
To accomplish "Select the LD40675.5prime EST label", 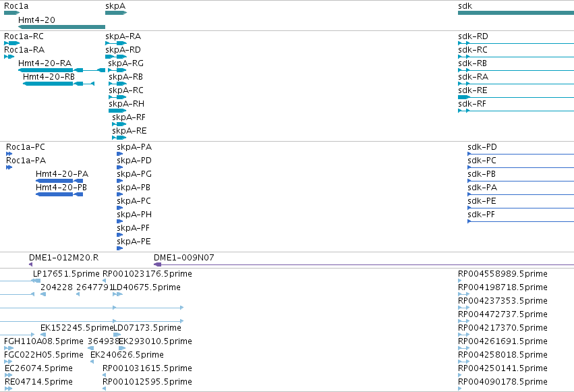I will tap(147, 287).
